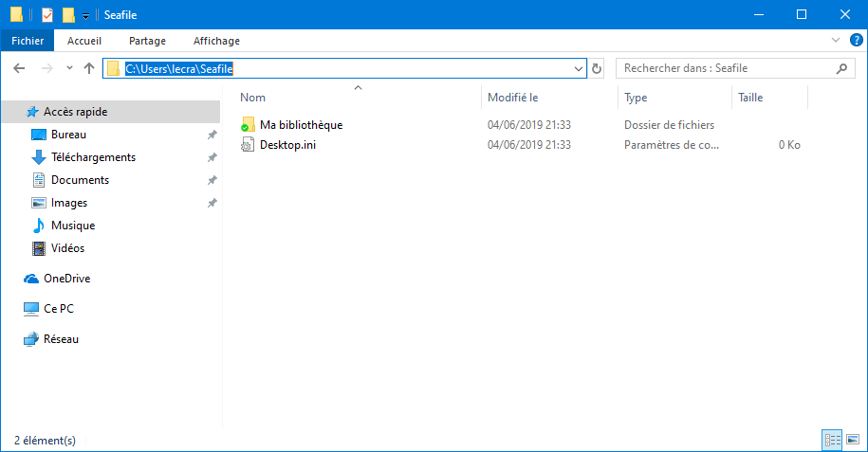Screen dimensions: 868x452
Task: Go up one folder level
Action: 89,68
